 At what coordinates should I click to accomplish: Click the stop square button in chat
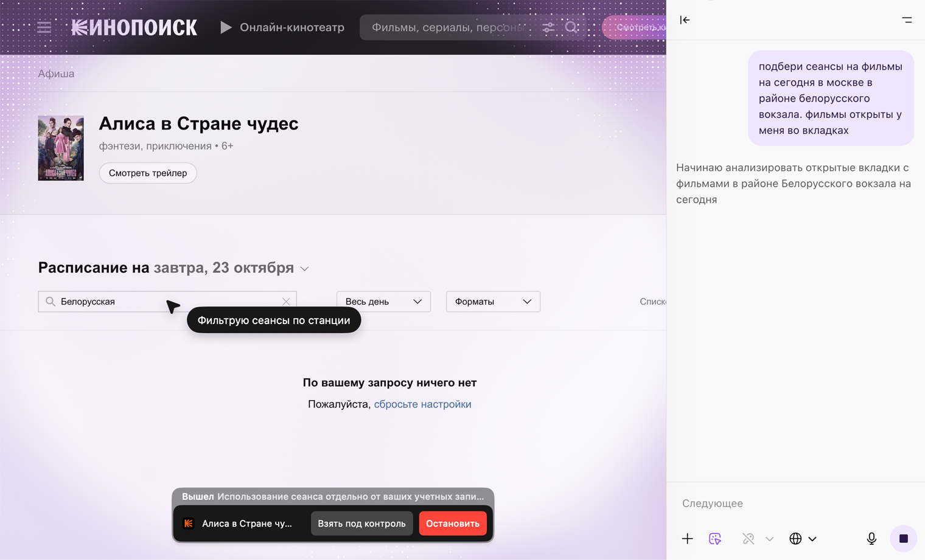[903, 538]
